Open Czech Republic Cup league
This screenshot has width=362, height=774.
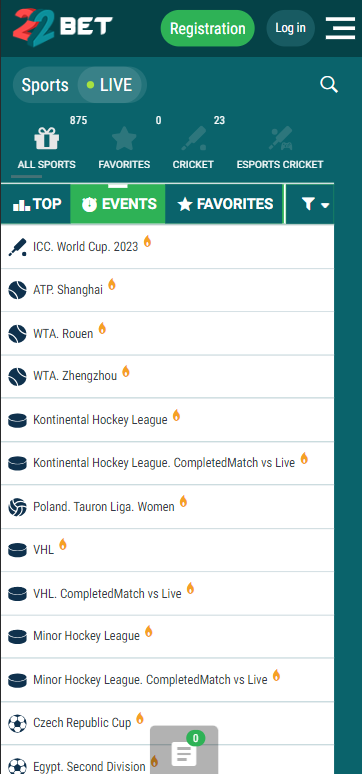tap(167, 723)
